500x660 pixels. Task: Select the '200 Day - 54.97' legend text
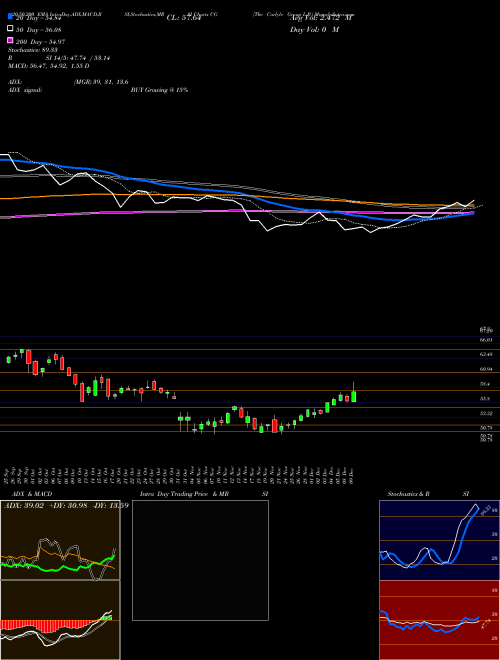click(x=40, y=41)
